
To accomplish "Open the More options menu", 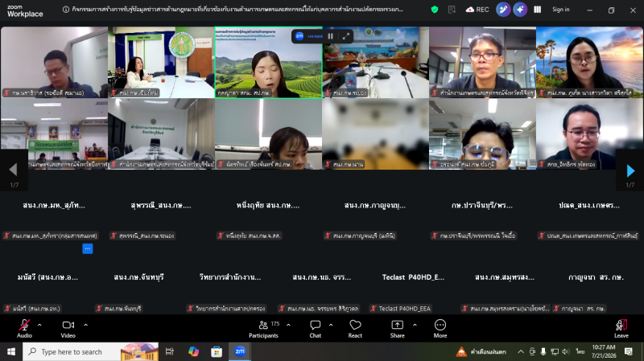I will tap(440, 329).
